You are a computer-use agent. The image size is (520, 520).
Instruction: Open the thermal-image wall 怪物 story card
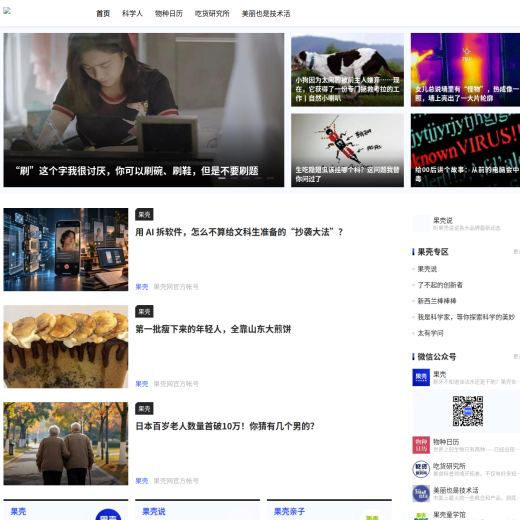coord(465,70)
